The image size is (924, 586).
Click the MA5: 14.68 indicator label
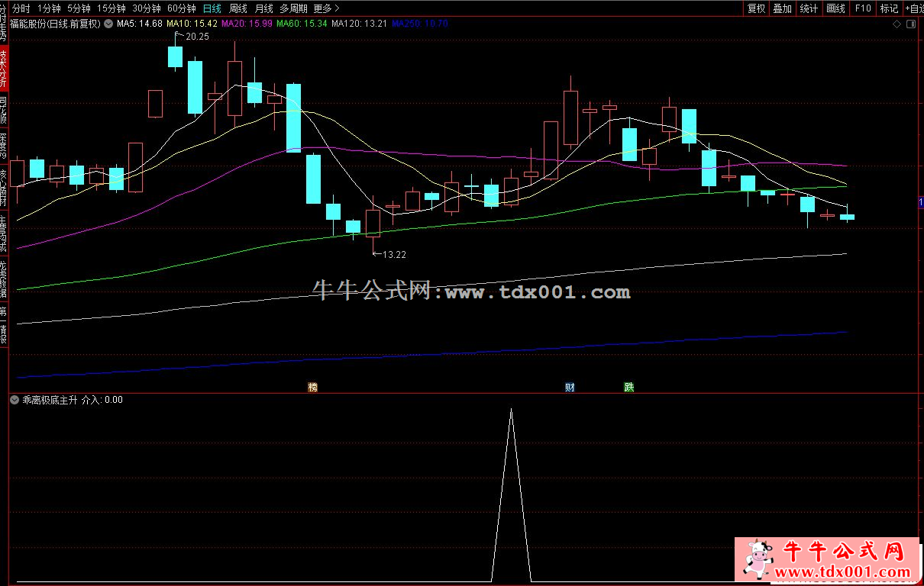pyautogui.click(x=140, y=24)
